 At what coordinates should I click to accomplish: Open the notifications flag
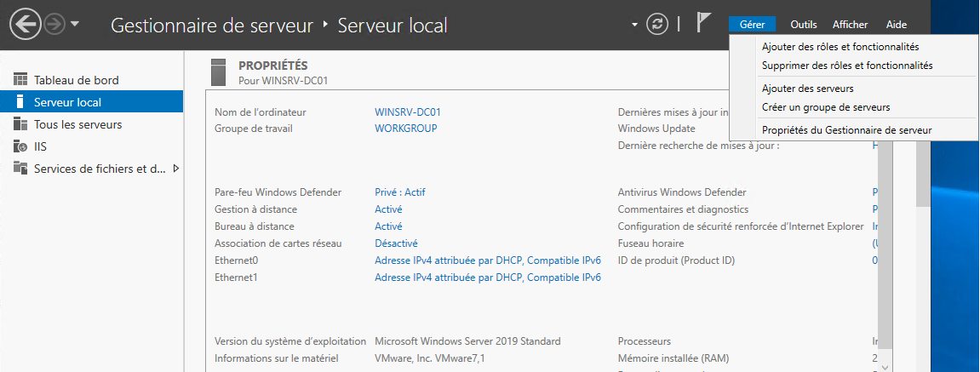pos(703,24)
